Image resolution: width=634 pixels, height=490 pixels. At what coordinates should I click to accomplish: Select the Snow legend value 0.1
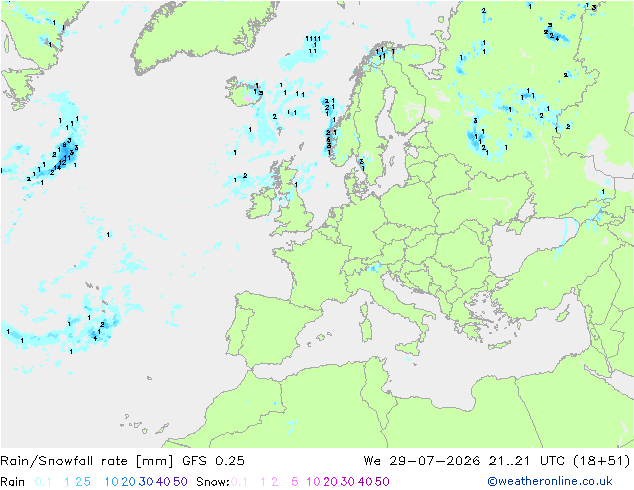click(239, 482)
